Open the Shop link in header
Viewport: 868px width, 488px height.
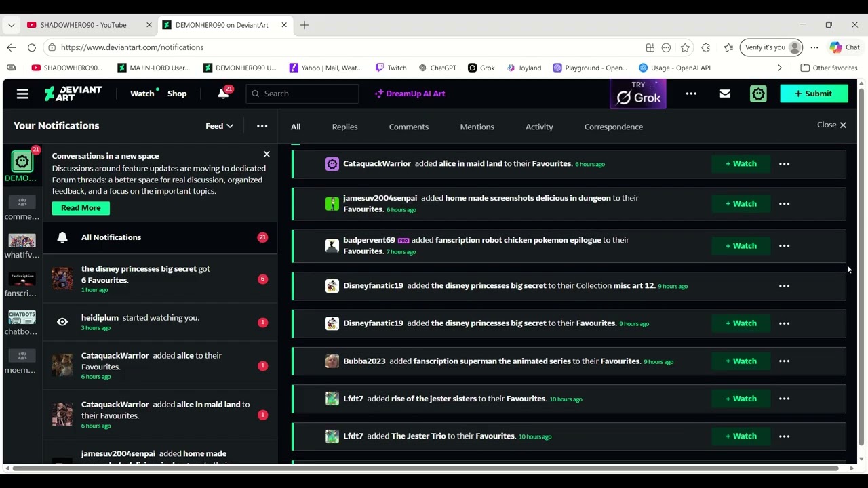point(177,94)
